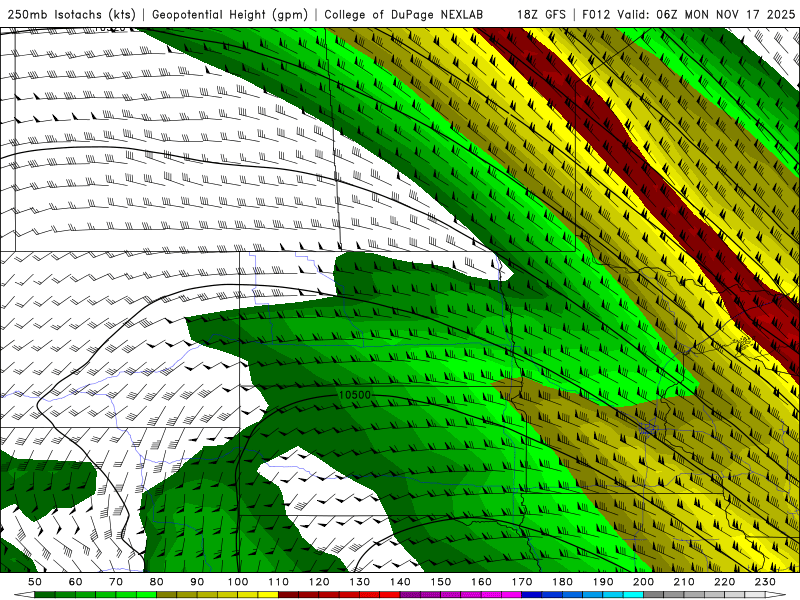Select the 230 value on the legend
Image resolution: width=800 pixels, height=600 pixels.
(765, 582)
